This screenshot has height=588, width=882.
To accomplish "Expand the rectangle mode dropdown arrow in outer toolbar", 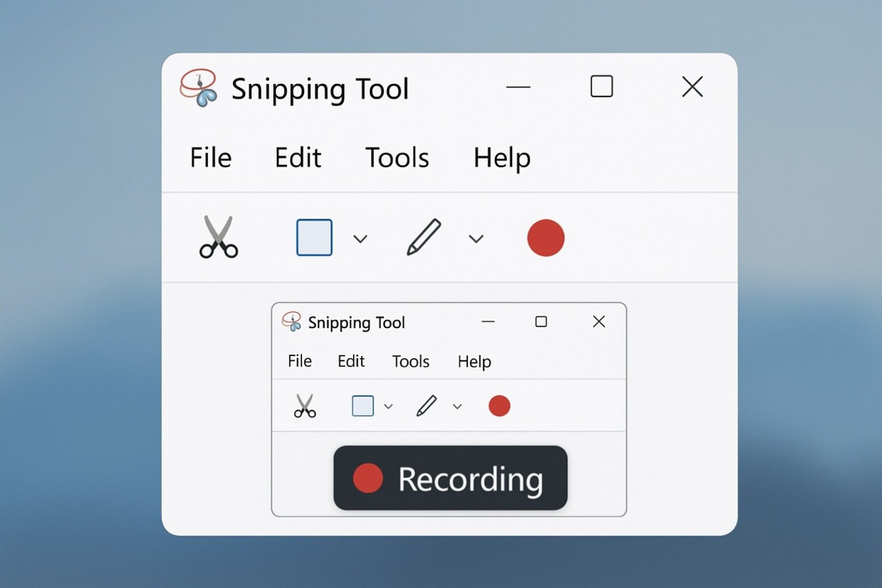I will (x=361, y=239).
